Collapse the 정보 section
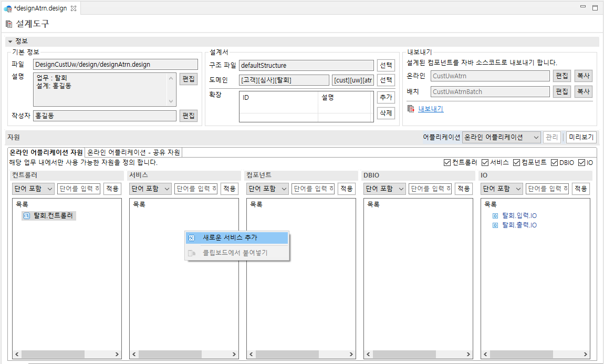The width and height of the screenshot is (604, 364). coord(9,41)
